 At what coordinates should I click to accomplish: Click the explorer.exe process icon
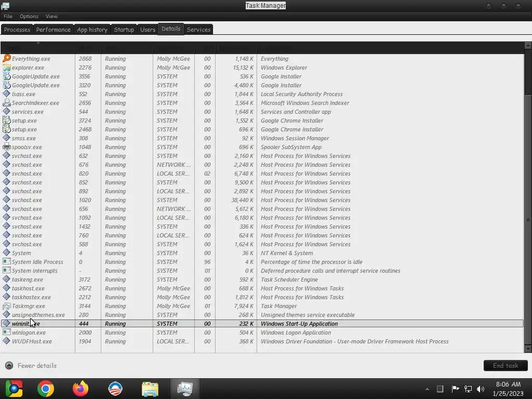(x=6, y=67)
